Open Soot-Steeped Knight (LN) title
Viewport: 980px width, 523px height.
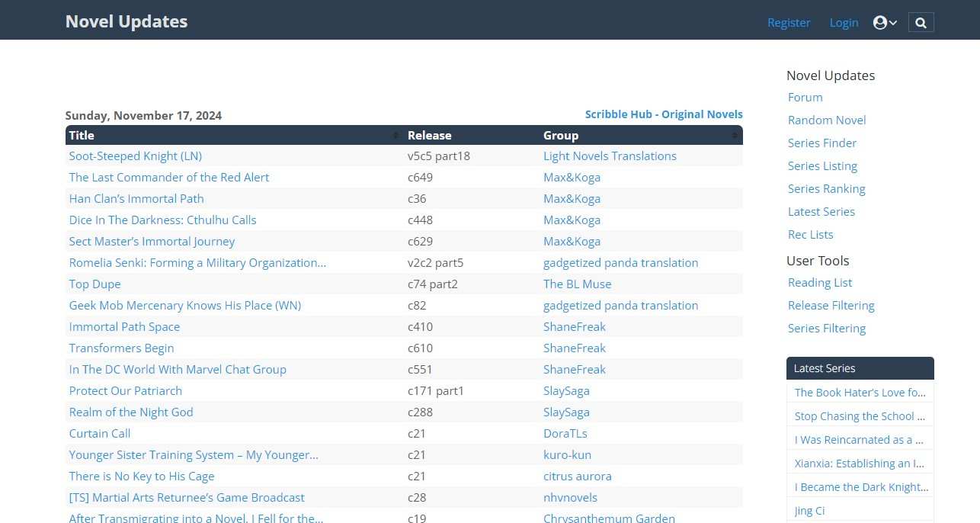pos(136,156)
